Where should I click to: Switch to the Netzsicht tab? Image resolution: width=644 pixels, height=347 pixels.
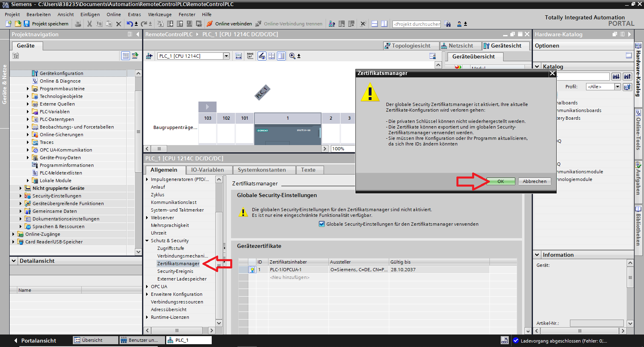coord(460,46)
